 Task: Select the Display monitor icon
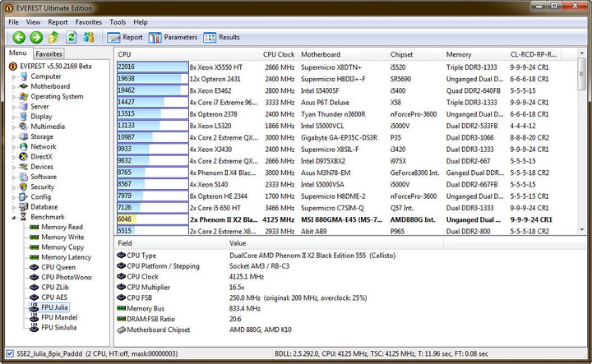click(24, 116)
